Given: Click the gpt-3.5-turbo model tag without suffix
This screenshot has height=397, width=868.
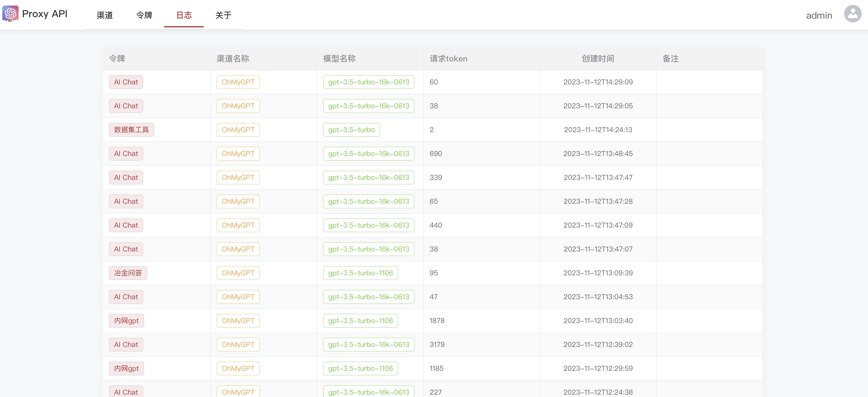Looking at the screenshot, I should (351, 130).
